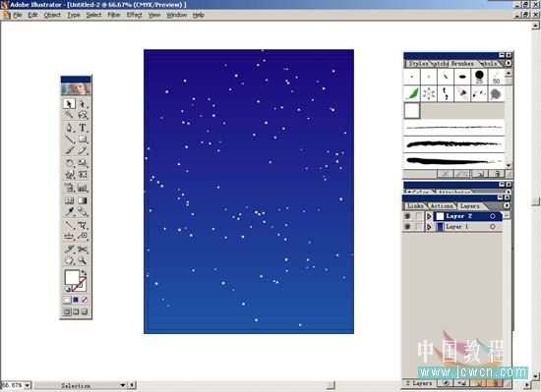Click the Brushes tab
The height and width of the screenshot is (392, 541).
coord(462,64)
